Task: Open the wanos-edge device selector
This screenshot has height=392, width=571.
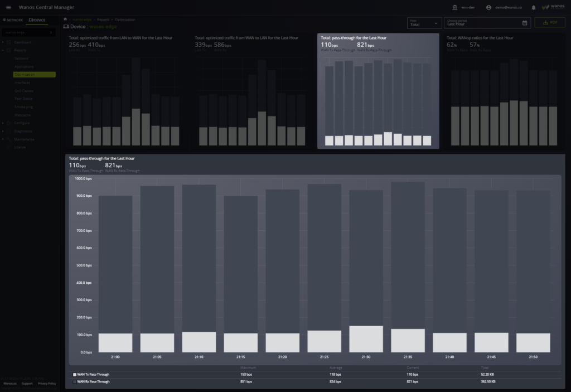Action: click(x=29, y=33)
